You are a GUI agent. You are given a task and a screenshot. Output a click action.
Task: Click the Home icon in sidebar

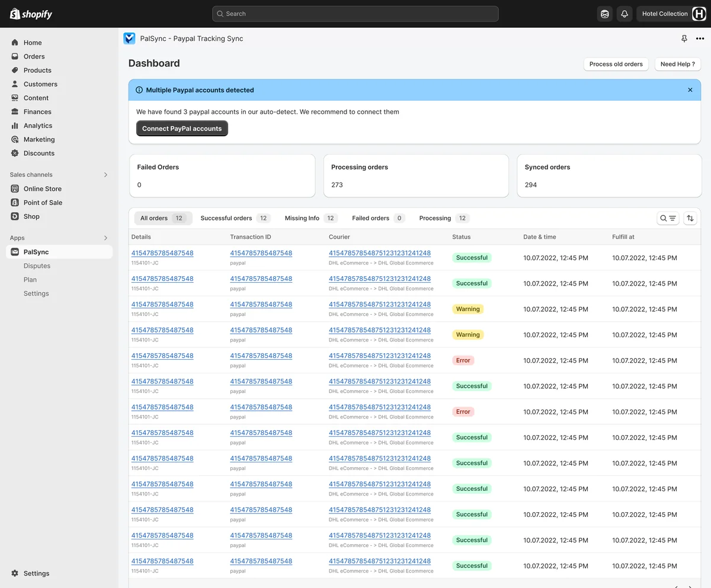click(15, 43)
